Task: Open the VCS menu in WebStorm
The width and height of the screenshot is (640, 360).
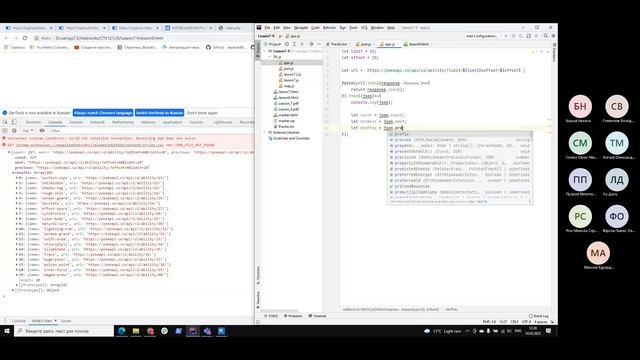Action: pos(364,28)
